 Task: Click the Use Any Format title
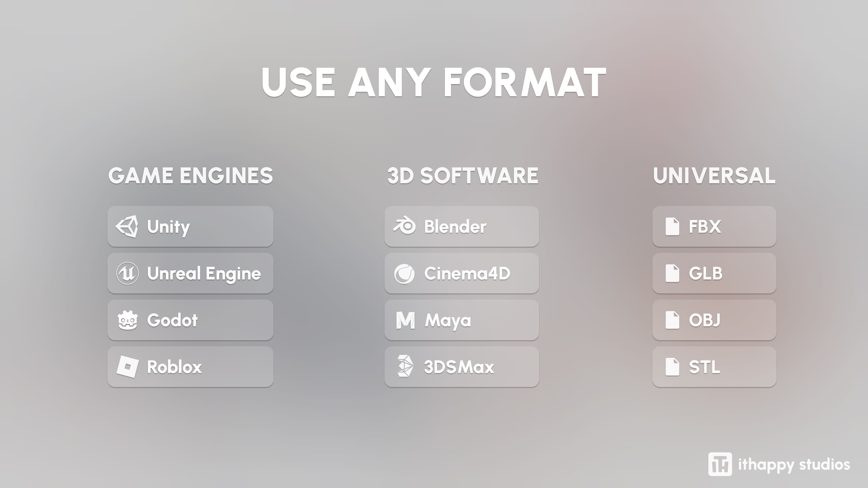(434, 82)
